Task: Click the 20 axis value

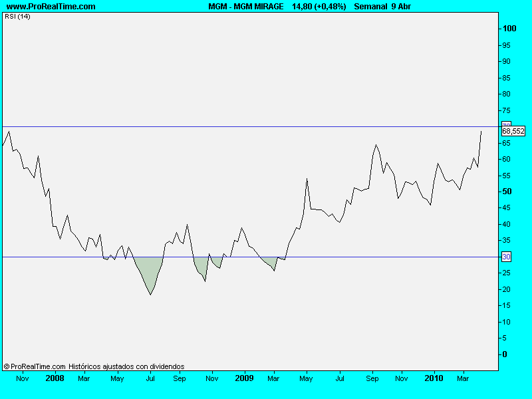Action: (506, 289)
